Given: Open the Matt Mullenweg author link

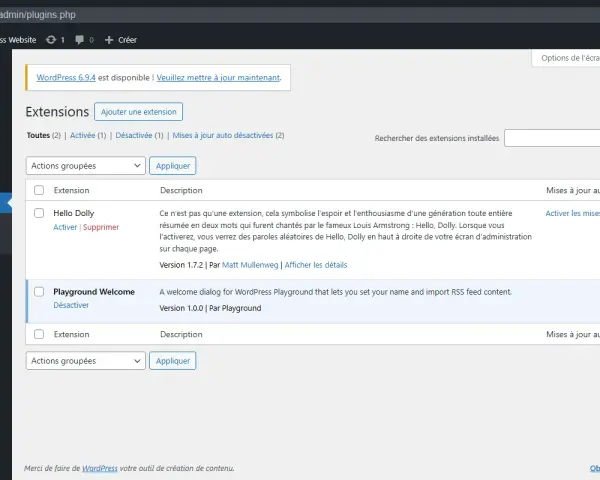Looking at the screenshot, I should (x=250, y=265).
